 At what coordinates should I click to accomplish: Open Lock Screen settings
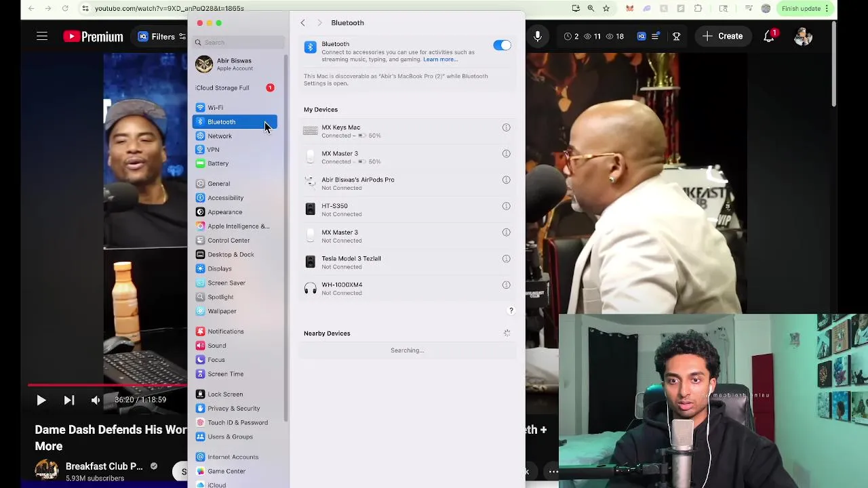point(235,394)
